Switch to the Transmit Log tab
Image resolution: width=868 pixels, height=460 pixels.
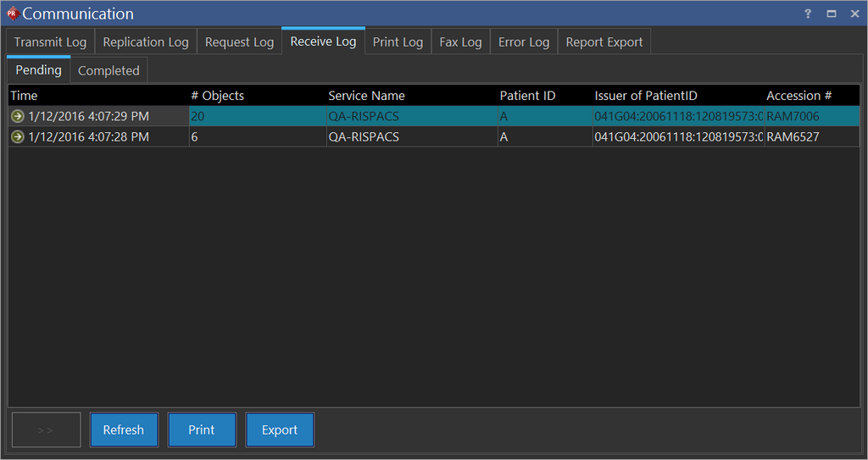pyautogui.click(x=50, y=42)
